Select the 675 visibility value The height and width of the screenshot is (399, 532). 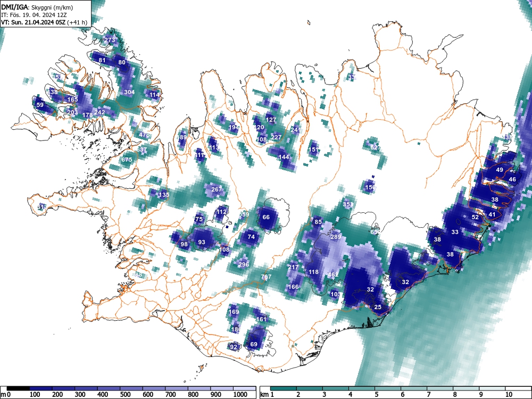pos(127,160)
